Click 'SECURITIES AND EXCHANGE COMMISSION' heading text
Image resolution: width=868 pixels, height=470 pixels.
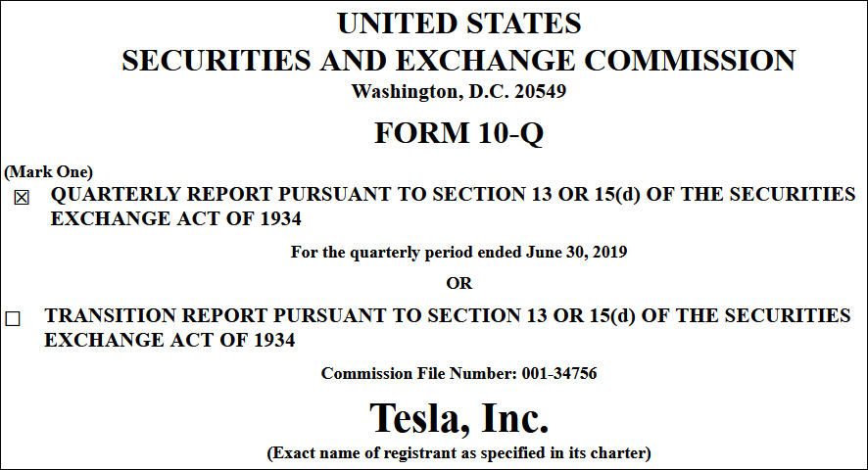(458, 61)
